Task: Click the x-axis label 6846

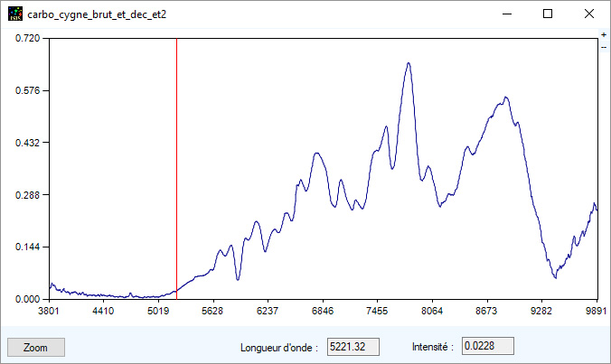Action: click(x=323, y=311)
